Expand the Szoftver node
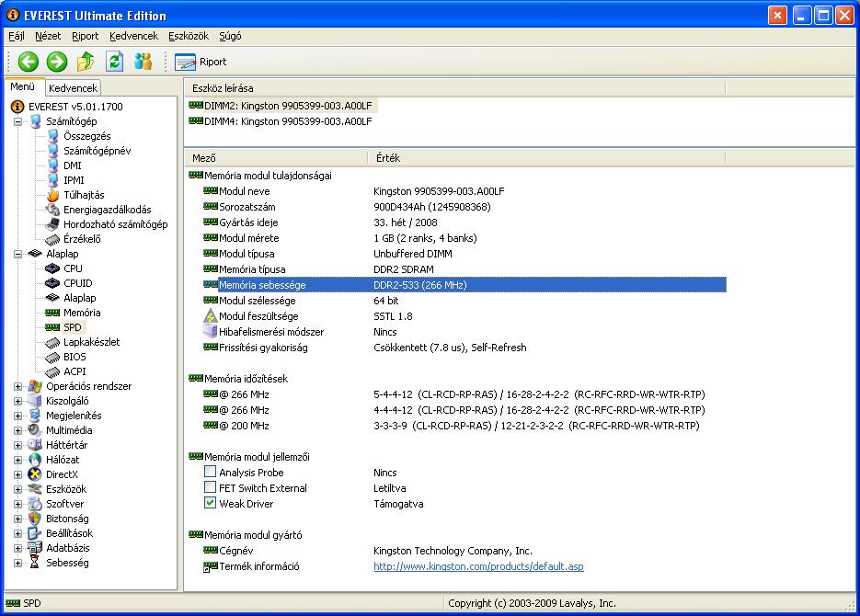The height and width of the screenshot is (616, 860). 18,504
